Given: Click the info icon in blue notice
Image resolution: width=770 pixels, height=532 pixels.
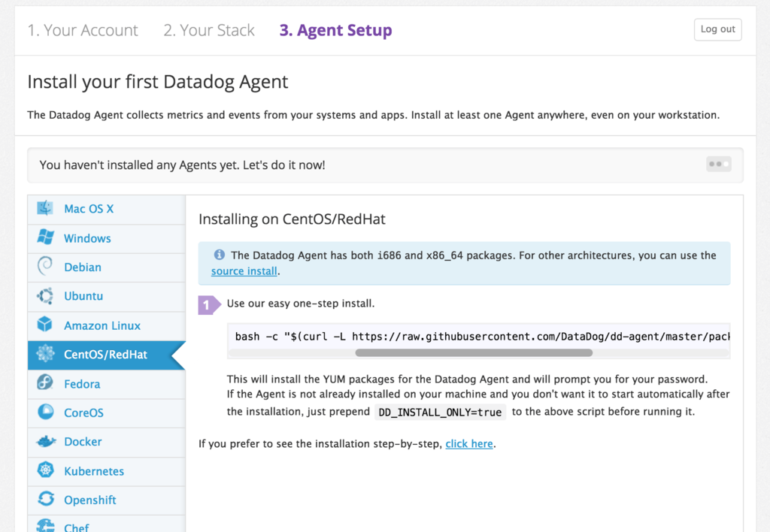Looking at the screenshot, I should [220, 255].
